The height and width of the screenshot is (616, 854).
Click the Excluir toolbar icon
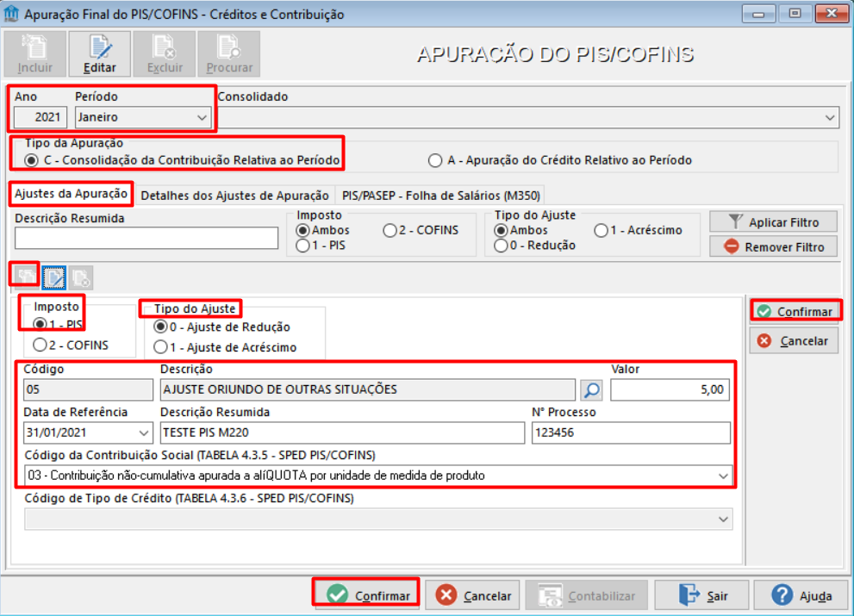click(x=165, y=53)
